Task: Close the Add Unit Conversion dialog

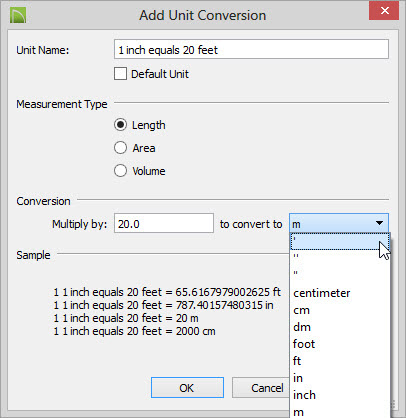Action: point(384,11)
